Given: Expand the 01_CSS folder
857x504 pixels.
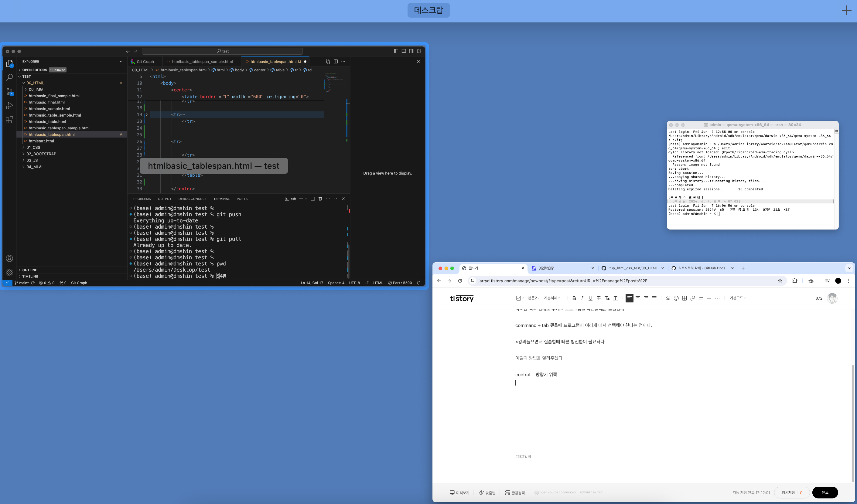Looking at the screenshot, I should pyautogui.click(x=33, y=147).
